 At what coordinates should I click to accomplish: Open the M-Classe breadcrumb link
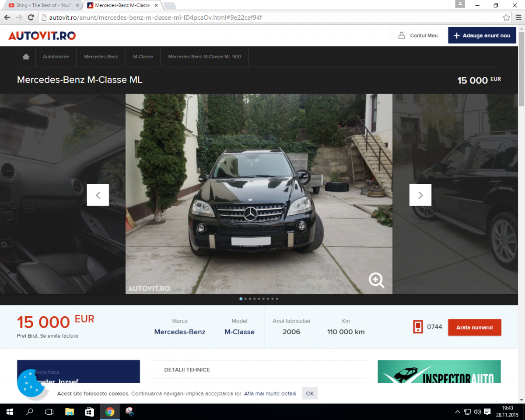(x=143, y=57)
